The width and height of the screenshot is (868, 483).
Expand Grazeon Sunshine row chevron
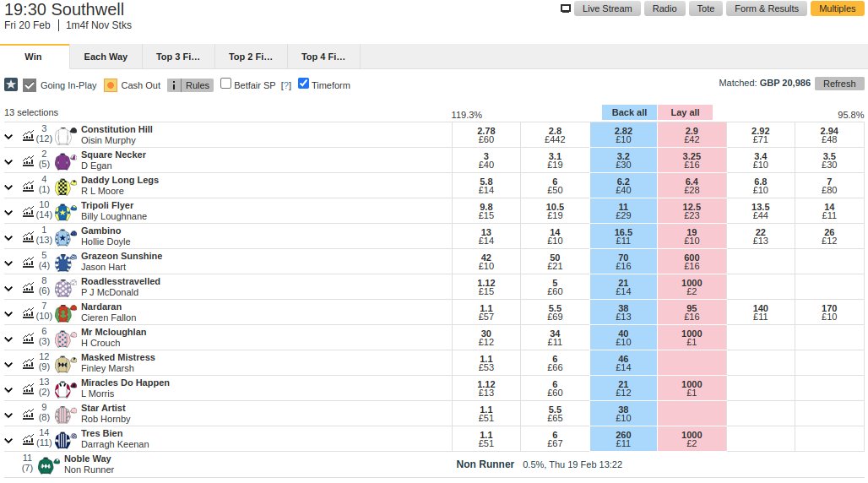pyautogui.click(x=8, y=263)
